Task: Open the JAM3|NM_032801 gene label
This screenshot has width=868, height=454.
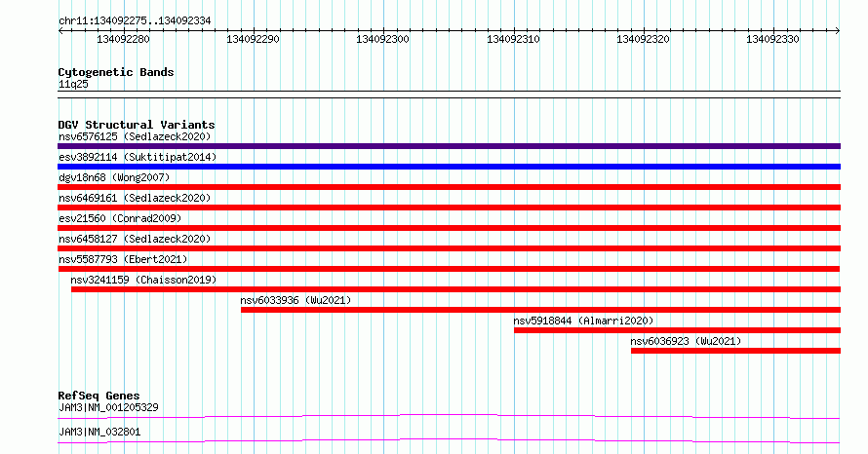Action: pos(99,432)
